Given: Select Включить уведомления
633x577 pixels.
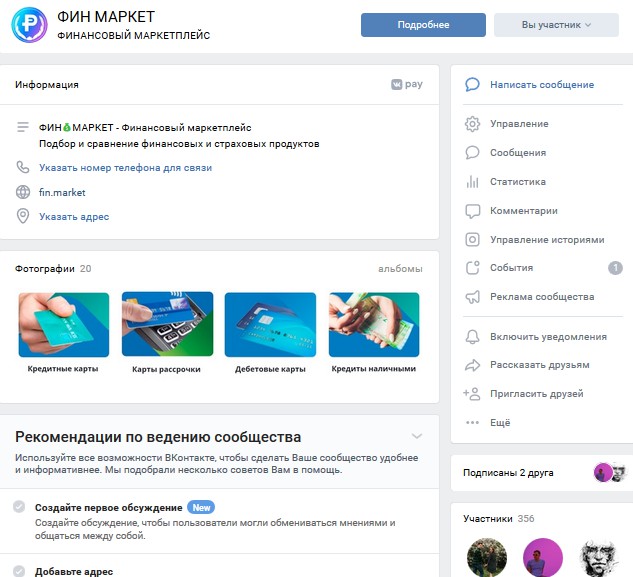Looking at the screenshot, I should (548, 337).
